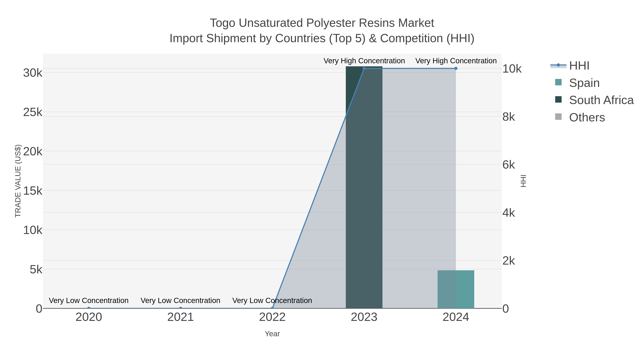Click 'Very Low Concentration' label above 2022
The image size is (644, 362).
click(x=272, y=300)
